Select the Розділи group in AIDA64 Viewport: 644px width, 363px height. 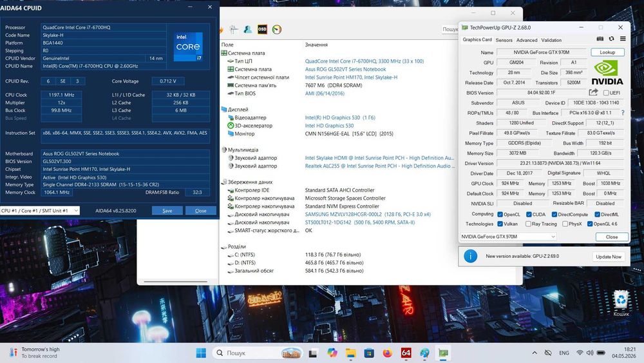[x=236, y=246]
